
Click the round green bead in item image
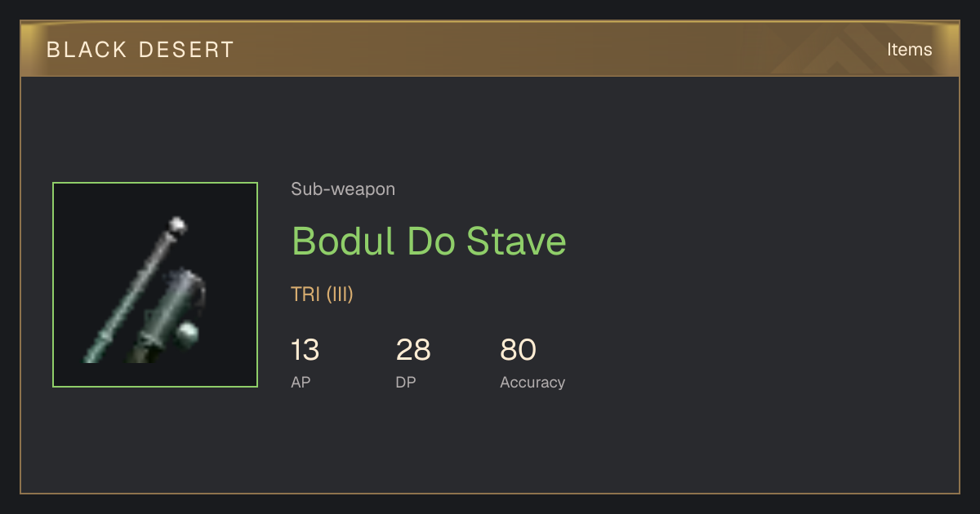point(189,334)
